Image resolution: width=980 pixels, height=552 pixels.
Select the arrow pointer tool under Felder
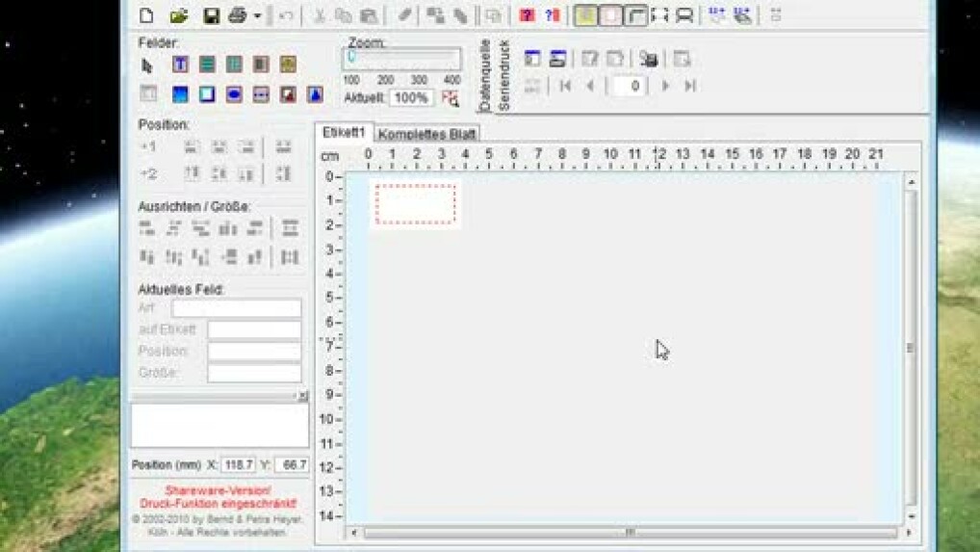tap(147, 66)
